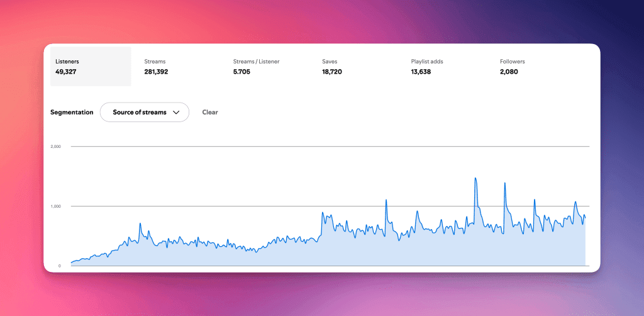The image size is (644, 316).
Task: Click the 1,000 y-axis label
Action: (56, 206)
